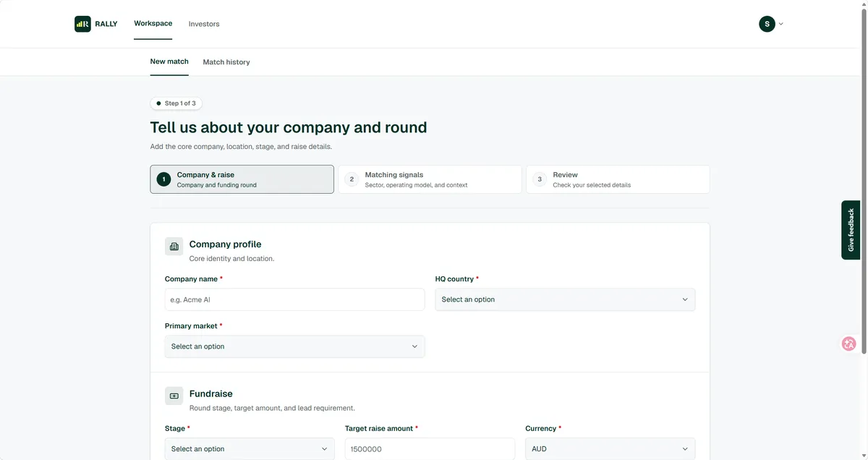Open the Currency dropdown showing AUD

[610, 449]
